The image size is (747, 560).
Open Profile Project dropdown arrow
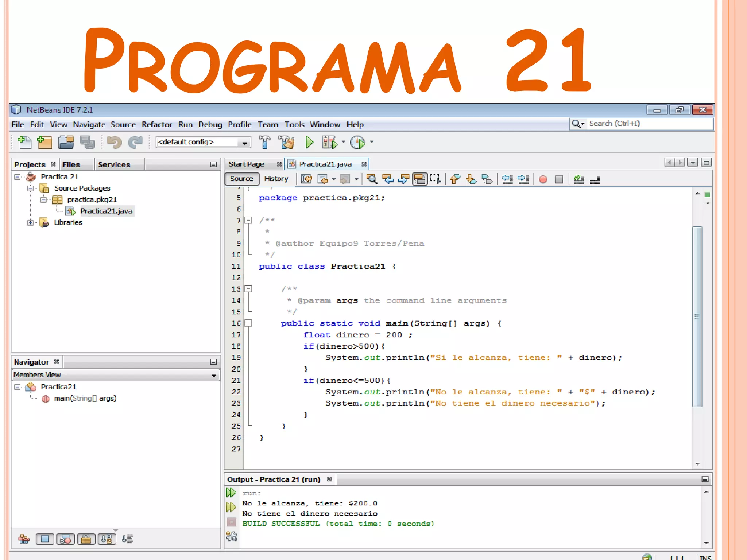(372, 142)
